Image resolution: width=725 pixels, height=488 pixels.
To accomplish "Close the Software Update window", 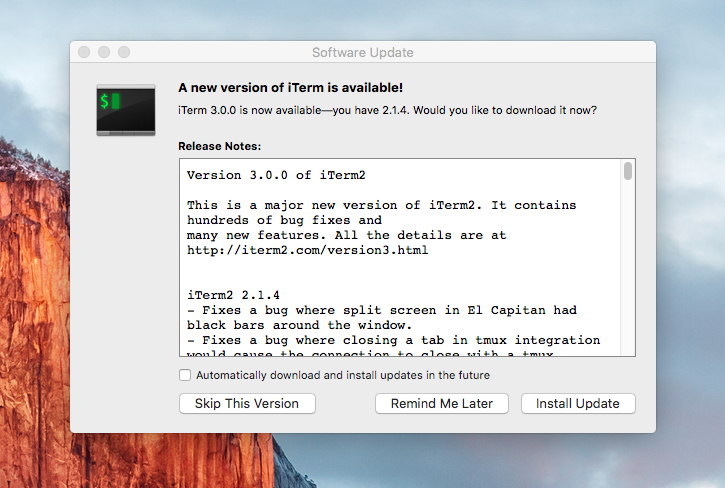I will (x=84, y=52).
